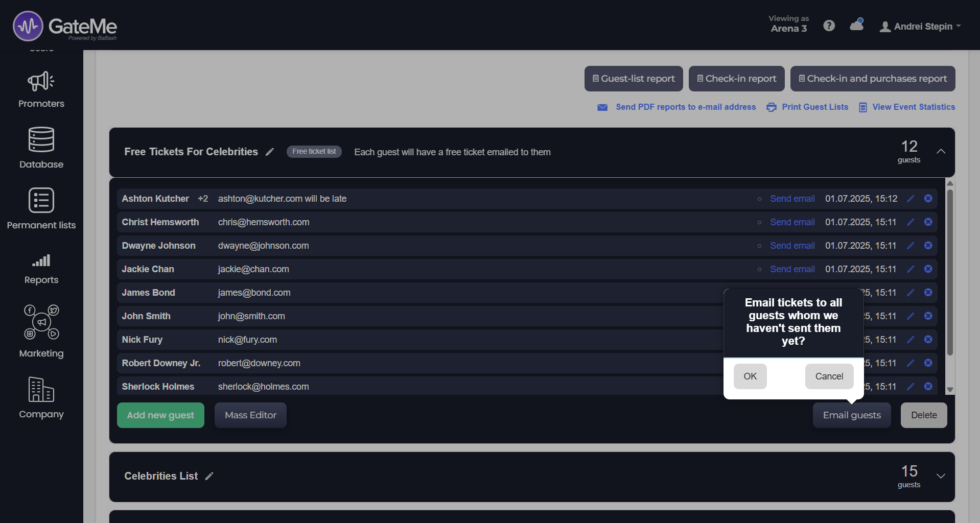This screenshot has height=523, width=980.
Task: Click the cloud notifications icon
Action: click(856, 25)
